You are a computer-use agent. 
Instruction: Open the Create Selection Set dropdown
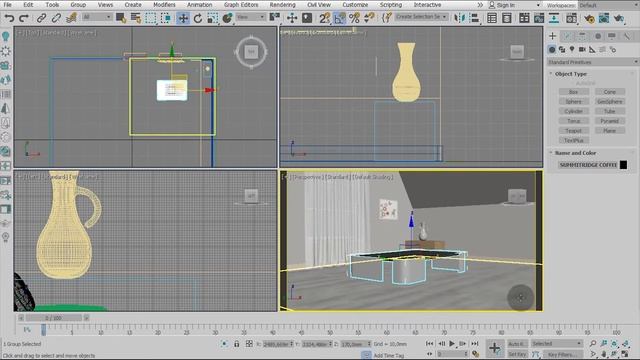tap(421, 17)
